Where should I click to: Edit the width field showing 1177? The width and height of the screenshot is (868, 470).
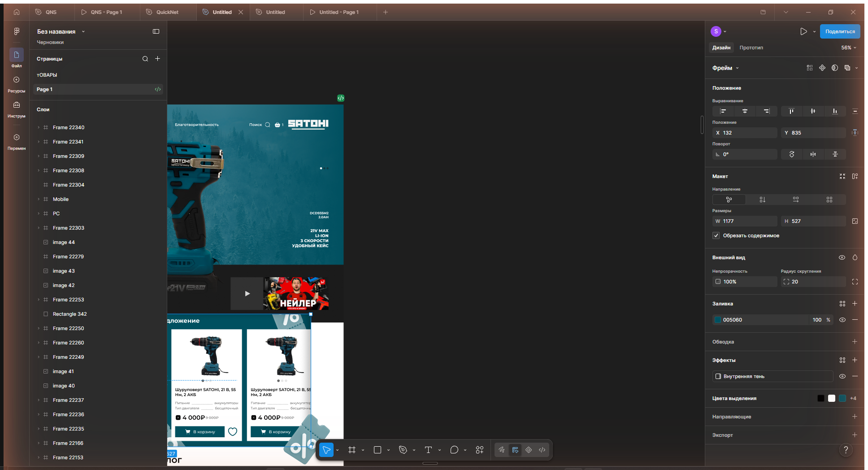click(x=745, y=221)
